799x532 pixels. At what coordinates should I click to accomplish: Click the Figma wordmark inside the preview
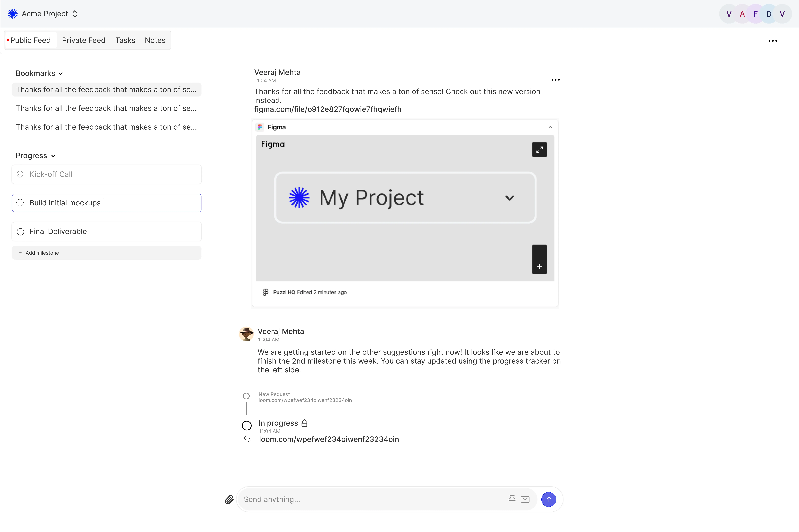273,144
